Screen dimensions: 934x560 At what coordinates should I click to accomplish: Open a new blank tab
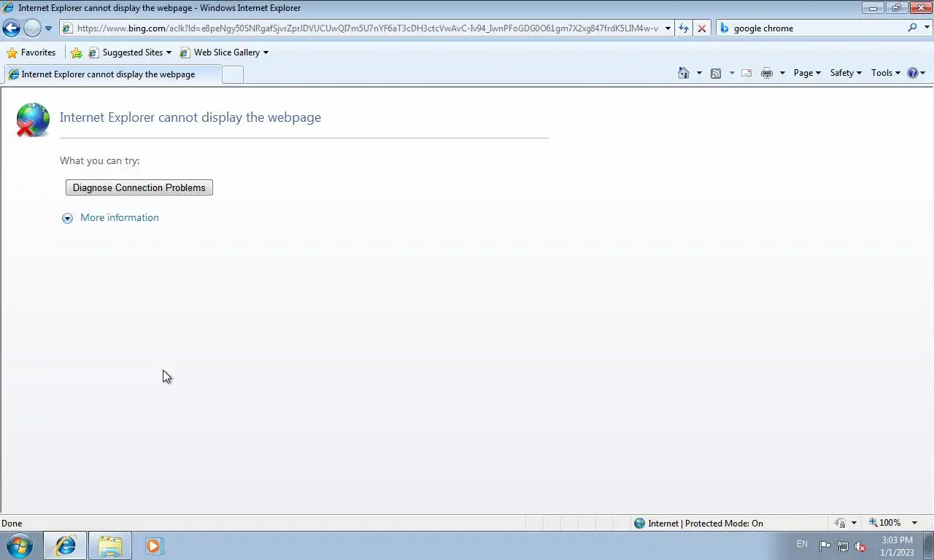pos(233,74)
